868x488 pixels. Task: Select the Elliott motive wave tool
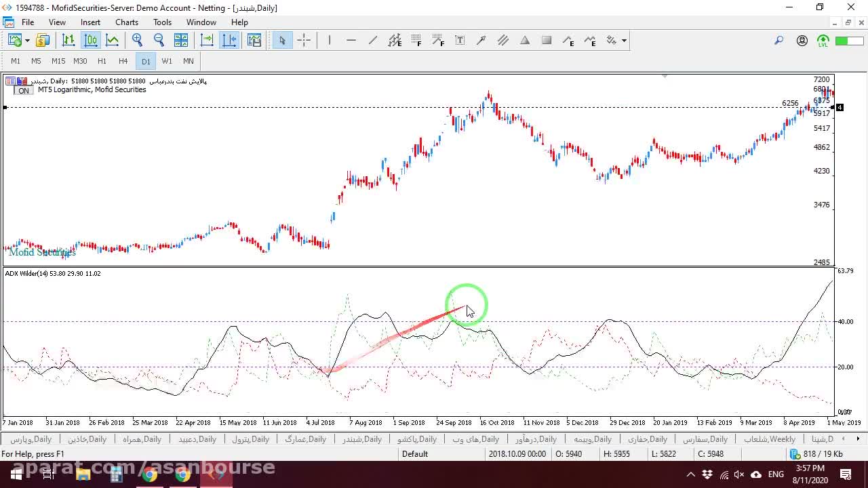click(x=568, y=41)
